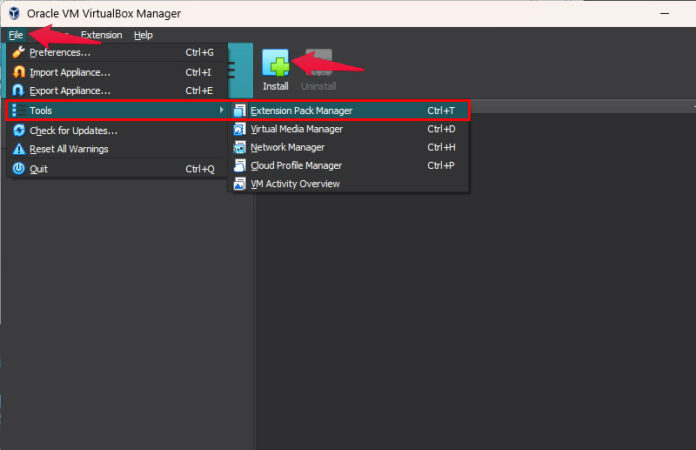
Task: Click the Check for Updates icon
Action: (x=19, y=130)
